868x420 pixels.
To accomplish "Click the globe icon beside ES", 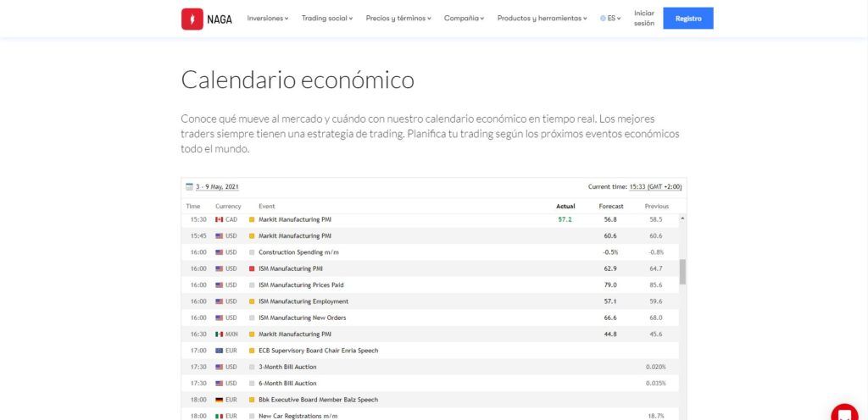I will tap(603, 19).
